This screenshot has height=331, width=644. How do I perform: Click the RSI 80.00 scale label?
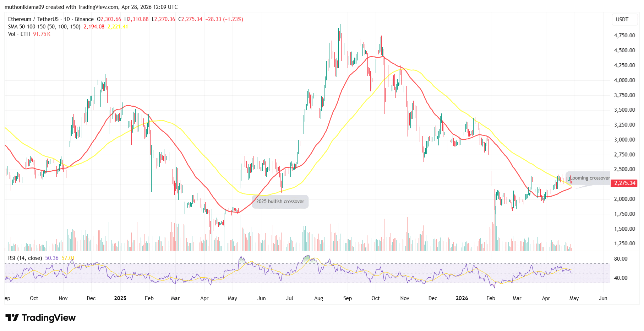(x=621, y=259)
